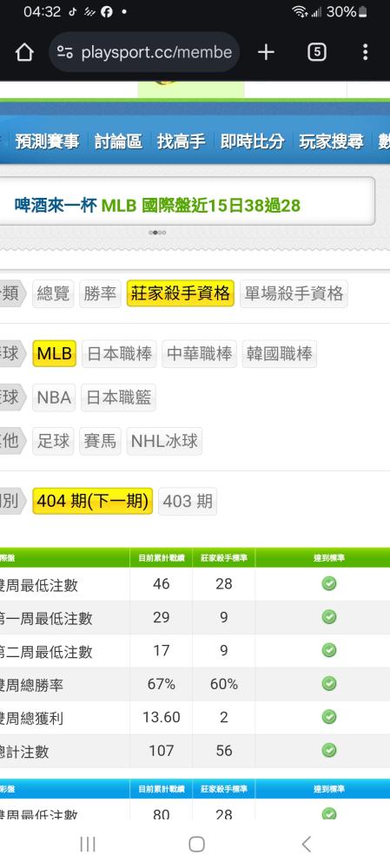Tap the playsport.cc address bar
Viewport: 390px width, 868px height.
(x=144, y=53)
